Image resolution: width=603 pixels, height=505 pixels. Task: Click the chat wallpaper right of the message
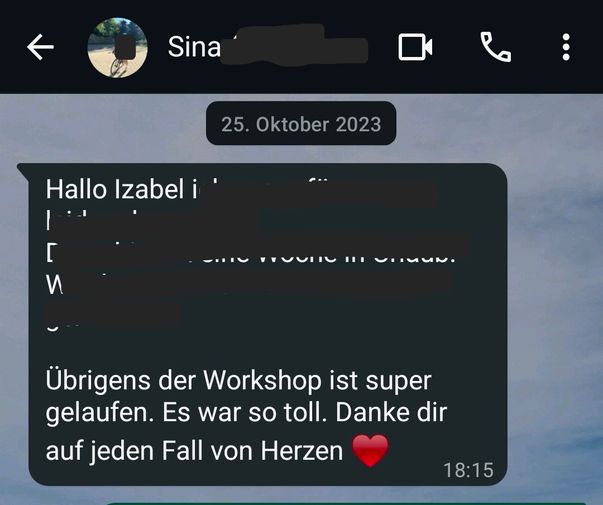pos(554,308)
